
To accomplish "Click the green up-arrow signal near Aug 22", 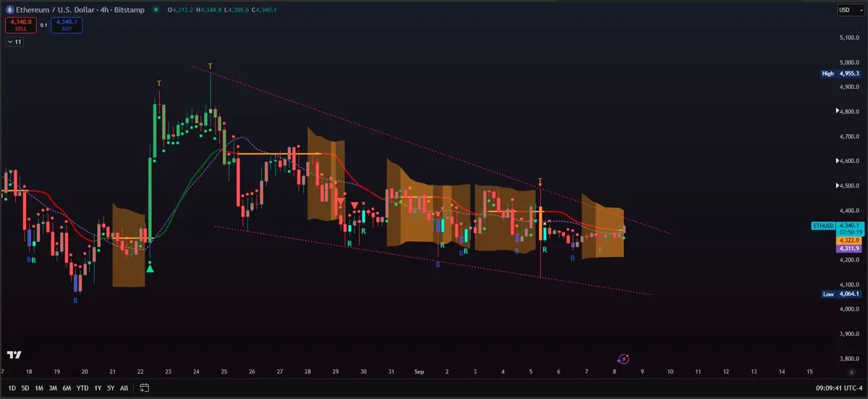I will coord(150,269).
